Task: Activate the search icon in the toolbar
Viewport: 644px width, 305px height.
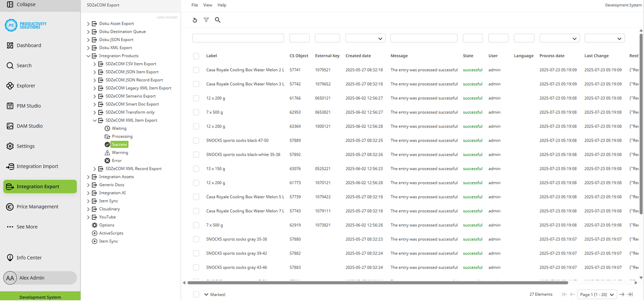Action: pyautogui.click(x=218, y=20)
